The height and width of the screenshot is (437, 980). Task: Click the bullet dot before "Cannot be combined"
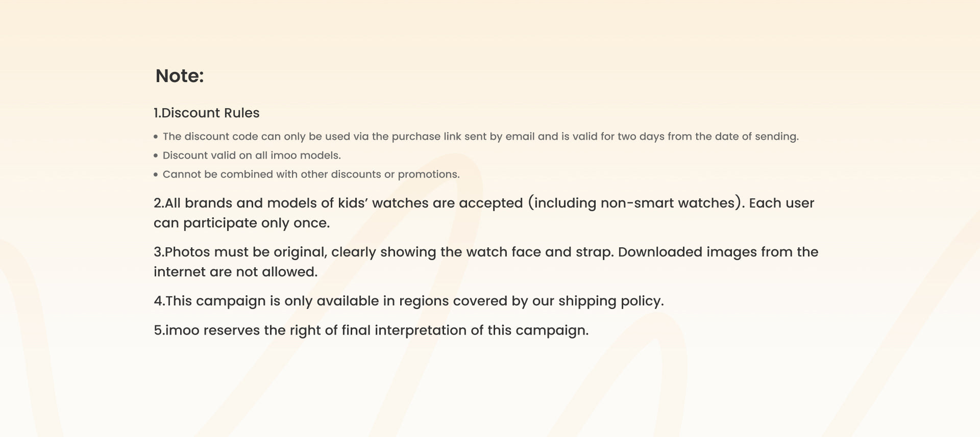click(156, 174)
